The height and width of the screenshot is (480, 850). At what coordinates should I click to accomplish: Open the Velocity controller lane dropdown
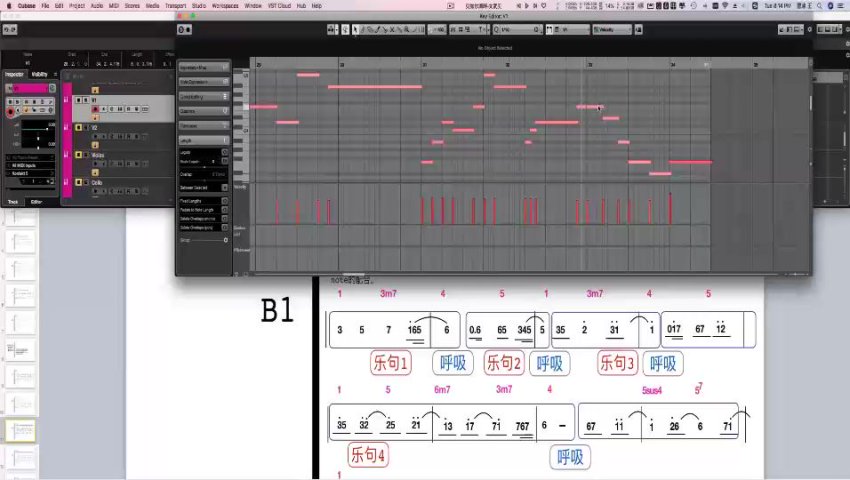click(x=241, y=187)
